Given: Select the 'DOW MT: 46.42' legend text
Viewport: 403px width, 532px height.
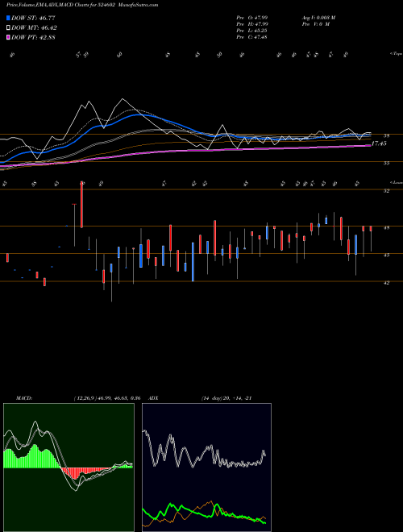Looking at the screenshot, I should tap(34, 28).
